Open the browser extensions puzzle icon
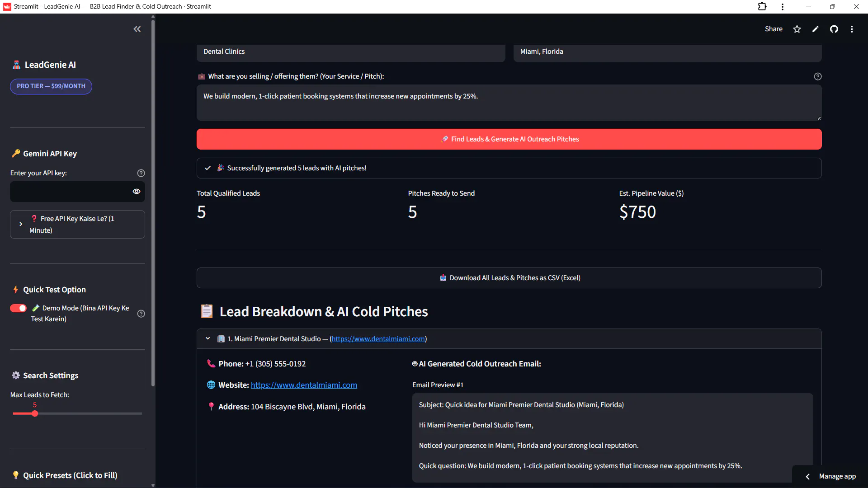The image size is (868, 488). coord(762,6)
